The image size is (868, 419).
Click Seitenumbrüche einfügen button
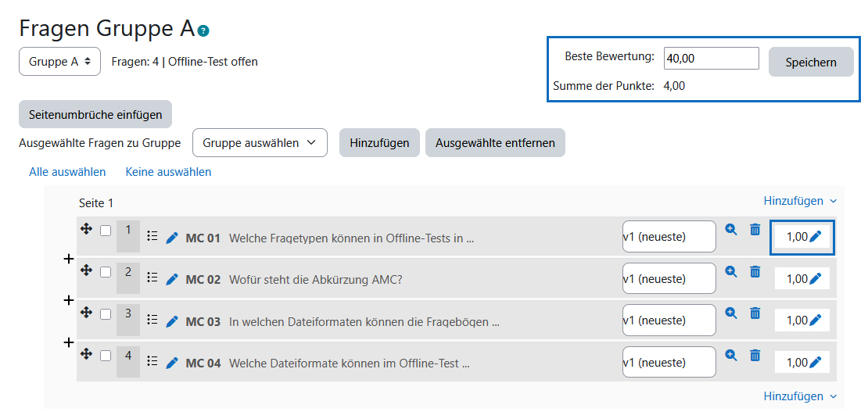coord(95,115)
